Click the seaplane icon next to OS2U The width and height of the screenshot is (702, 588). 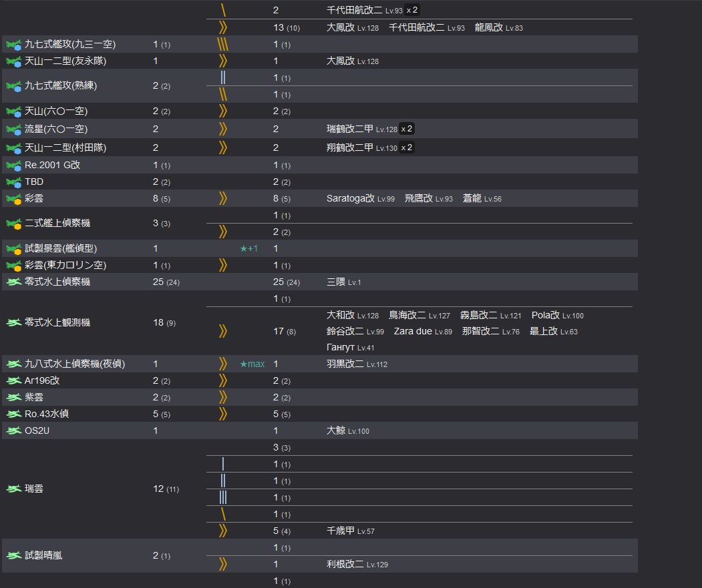pos(14,431)
